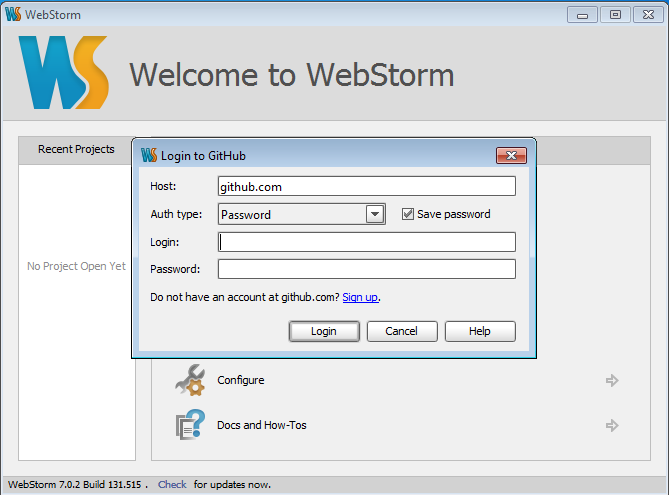Viewport: 669px width, 495px height.
Task: Maximize the WebStorm window
Action: (615, 15)
